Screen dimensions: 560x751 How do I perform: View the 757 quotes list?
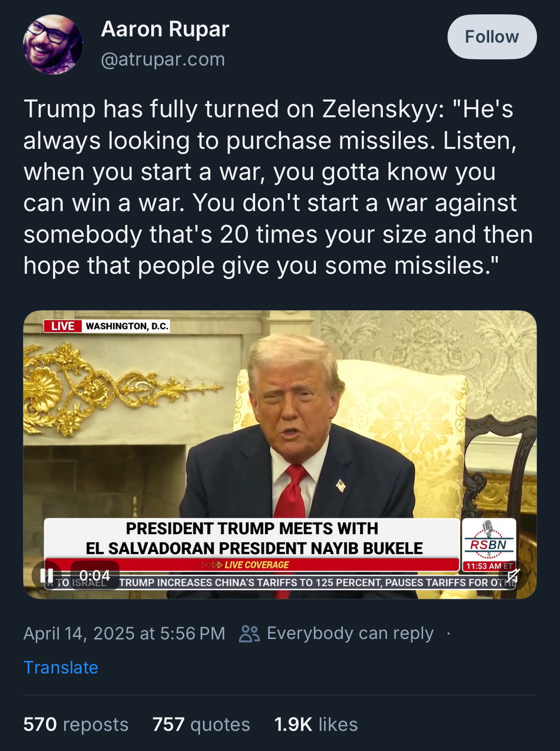pos(201,724)
